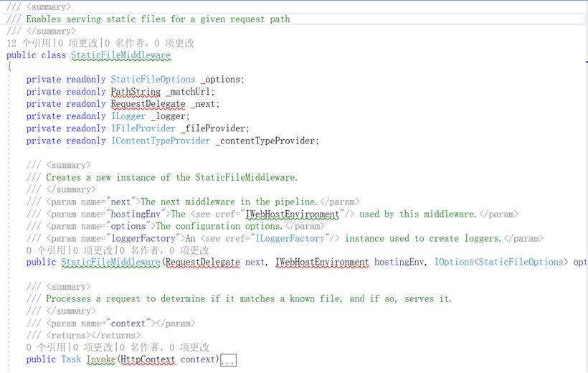Click the _matchUrl field name
588x373 pixels.
pyautogui.click(x=189, y=92)
